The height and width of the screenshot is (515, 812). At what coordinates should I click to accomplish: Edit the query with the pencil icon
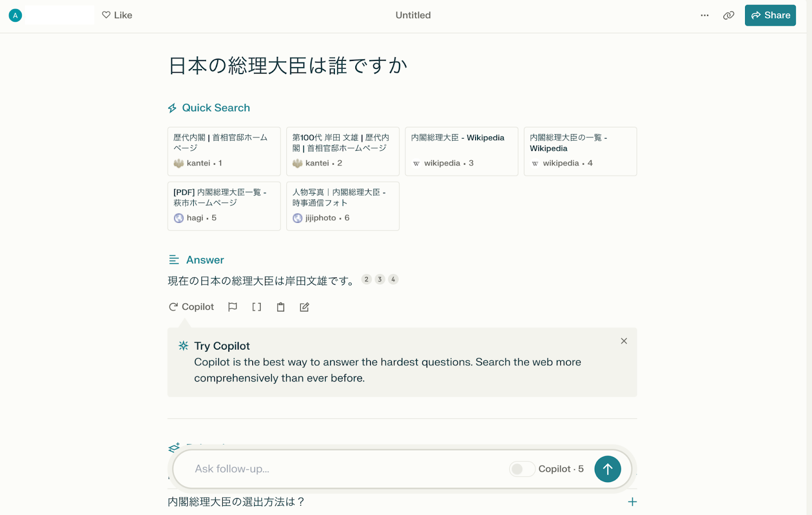[304, 307]
